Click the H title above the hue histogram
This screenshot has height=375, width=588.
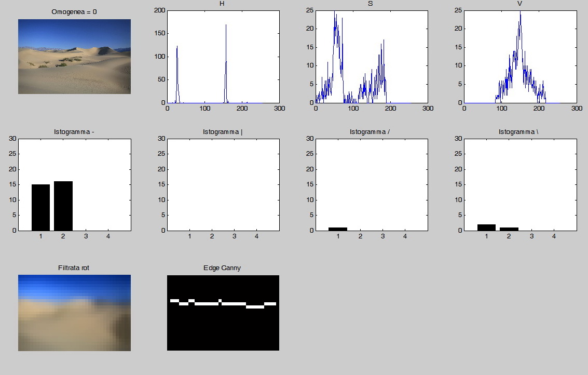222,4
